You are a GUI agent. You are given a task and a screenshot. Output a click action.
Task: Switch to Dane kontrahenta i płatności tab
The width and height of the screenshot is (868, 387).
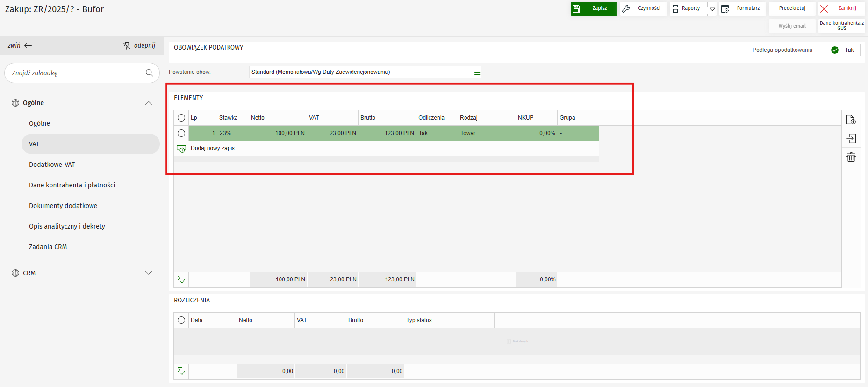tap(72, 185)
